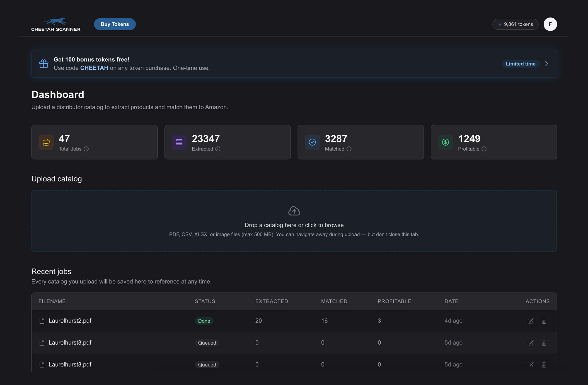Open the Laurelhurst2.pdf job row
The width and height of the screenshot is (588, 385).
coord(70,321)
